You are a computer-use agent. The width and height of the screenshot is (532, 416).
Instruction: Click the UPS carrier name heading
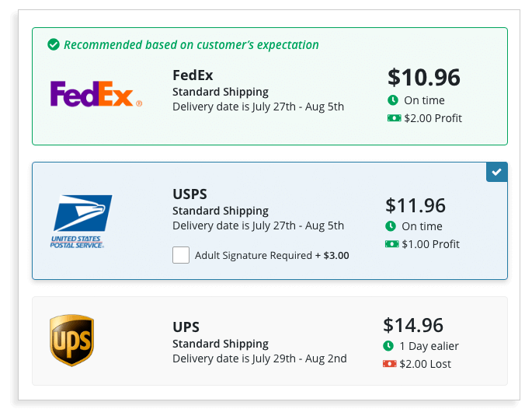coord(186,327)
